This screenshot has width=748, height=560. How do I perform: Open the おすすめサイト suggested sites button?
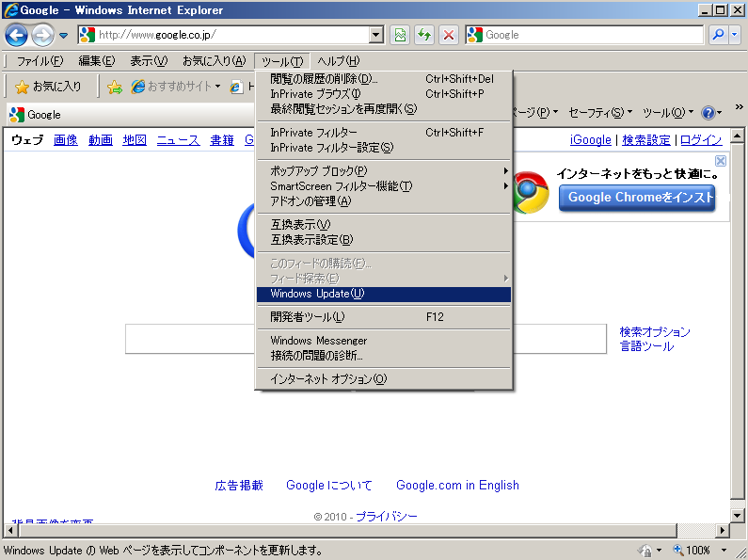click(176, 87)
